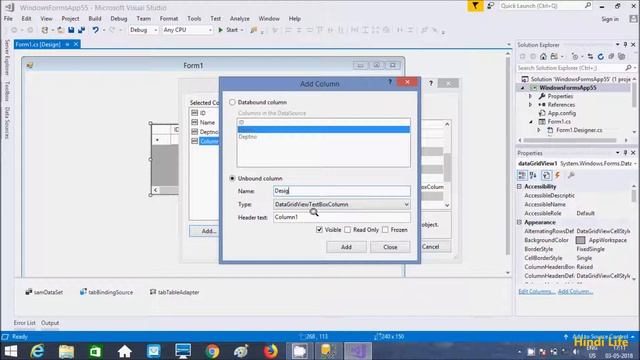Switch to the Form1.cs [Design] tab
The image size is (640, 360).
[x=38, y=44]
